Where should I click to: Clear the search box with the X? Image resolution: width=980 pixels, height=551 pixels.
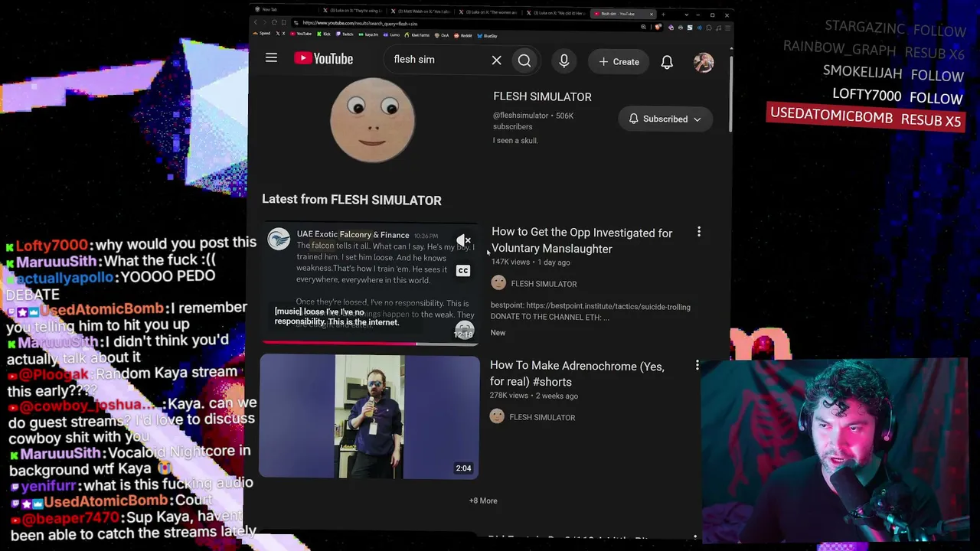(496, 60)
